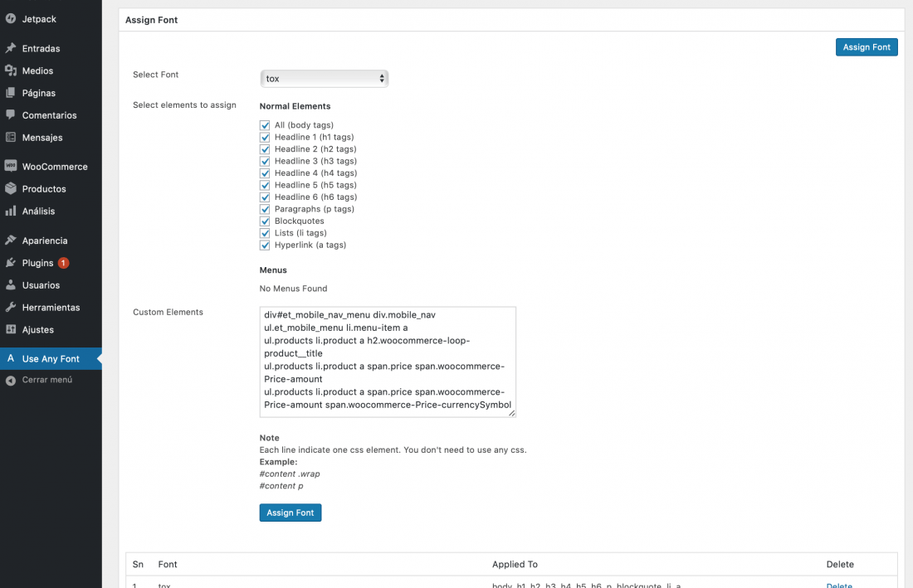Open Páginas menu item
This screenshot has height=588, width=913.
pos(51,93)
